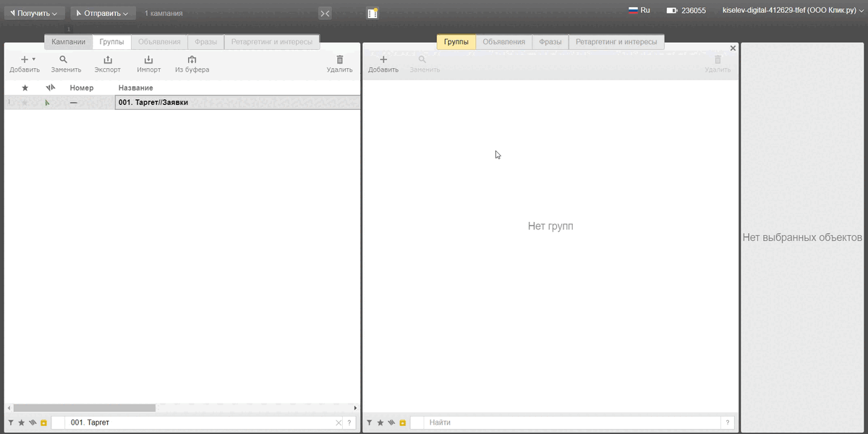Toggle starred filter in right pane footer
The height and width of the screenshot is (434, 868).
(x=380, y=422)
